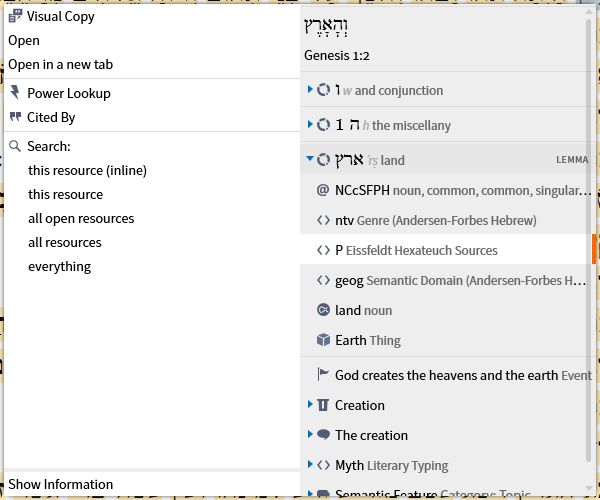Click the right panel scrollbar thumb
Image resolution: width=600 pixels, height=500 pixels.
click(x=589, y=241)
